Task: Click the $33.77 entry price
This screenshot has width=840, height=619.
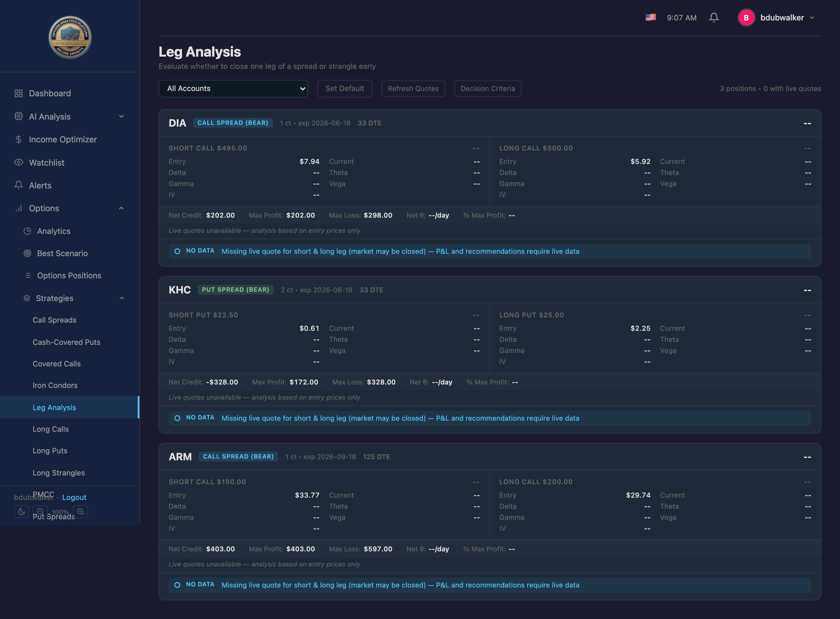Action: point(307,495)
